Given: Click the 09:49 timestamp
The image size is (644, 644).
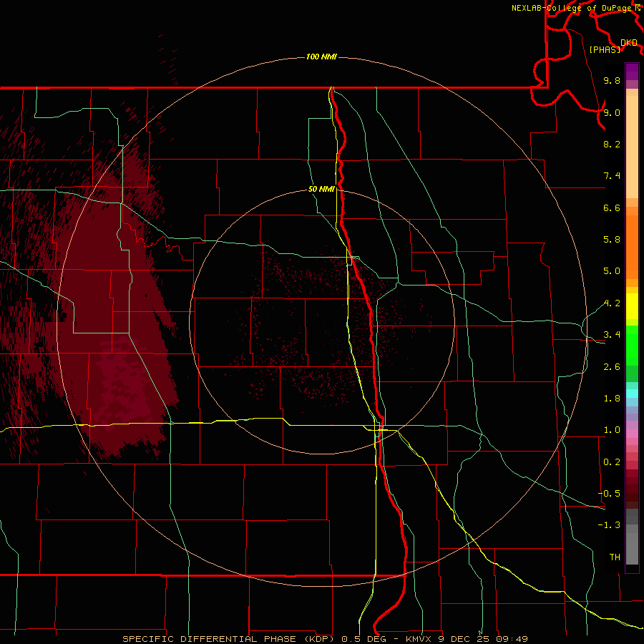Looking at the screenshot, I should pos(512,639).
